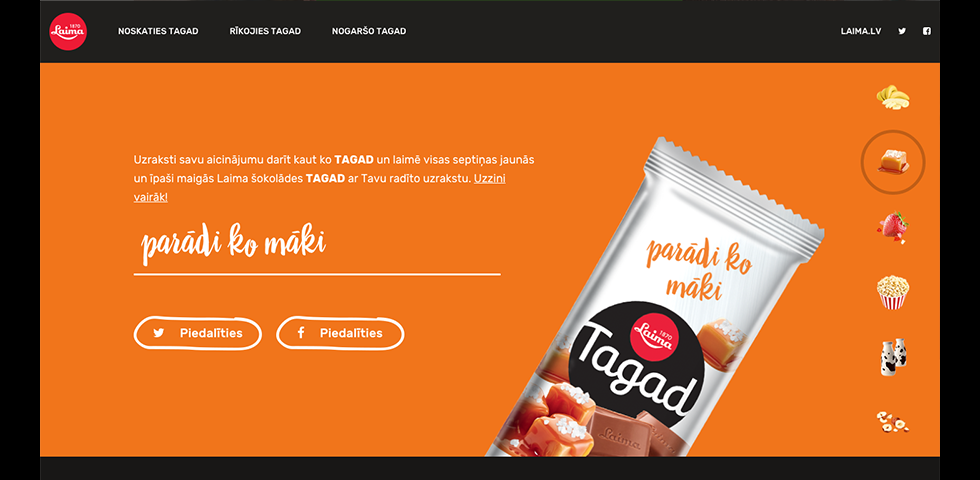Click the slogan text input field
This screenshot has width=980, height=480.
pyautogui.click(x=317, y=248)
